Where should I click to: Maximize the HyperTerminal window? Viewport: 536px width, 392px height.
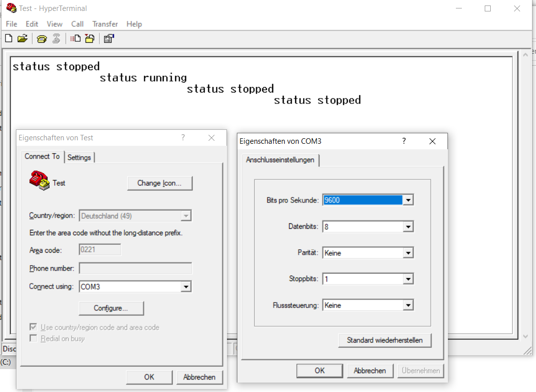tap(488, 8)
